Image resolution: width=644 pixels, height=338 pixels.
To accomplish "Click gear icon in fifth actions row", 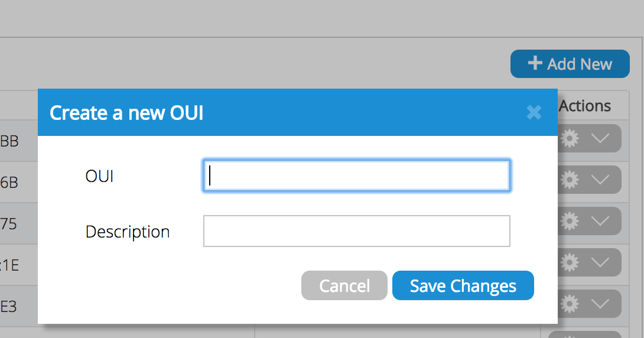I will (569, 304).
